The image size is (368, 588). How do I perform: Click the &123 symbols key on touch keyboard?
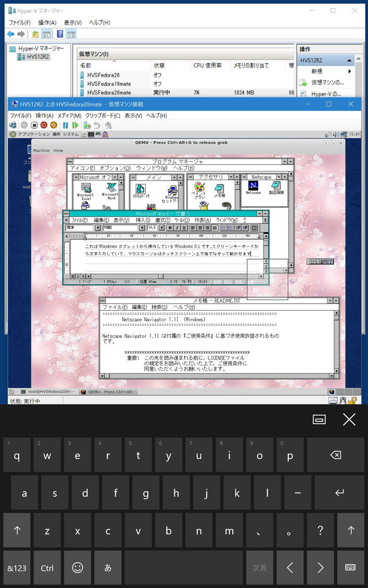pos(17,568)
